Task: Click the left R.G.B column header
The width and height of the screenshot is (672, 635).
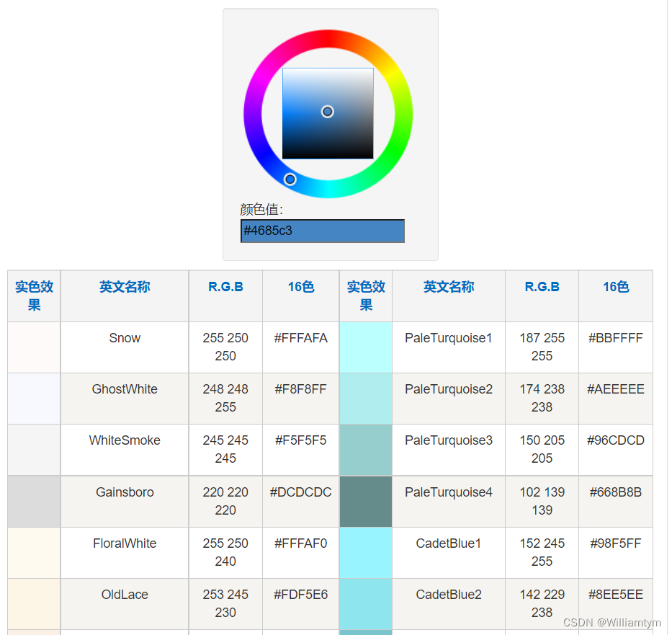Action: pos(225,296)
